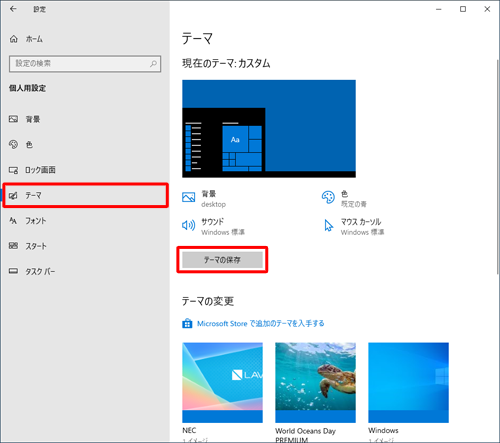Open the タスク バー sidebar menu item
Viewport: 500px width, 443px height.
coord(85,271)
